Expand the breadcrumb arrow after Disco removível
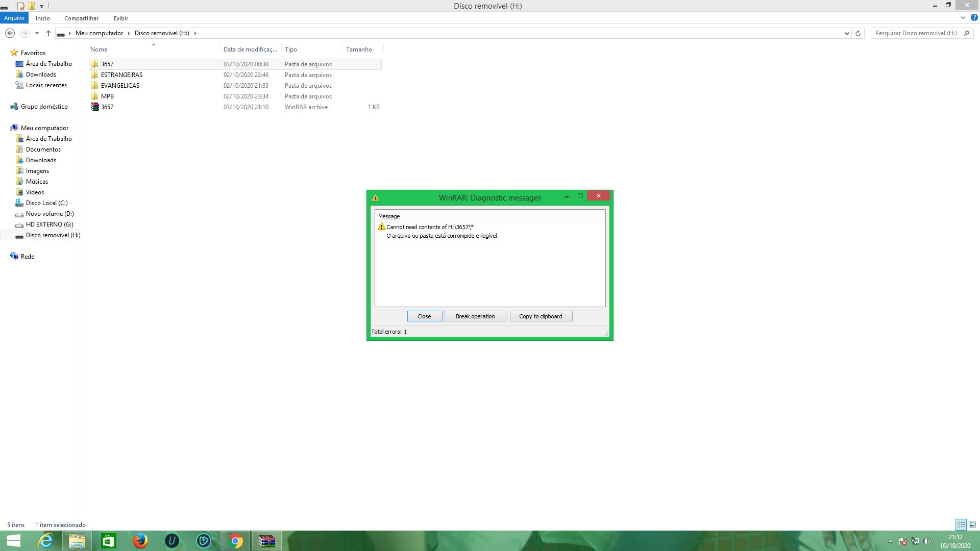This screenshot has width=980, height=551. (195, 33)
